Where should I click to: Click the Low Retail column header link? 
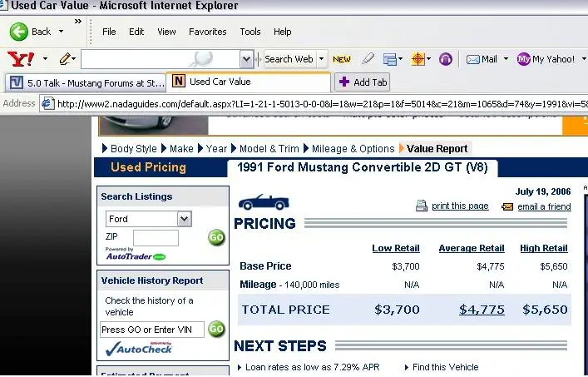point(396,248)
